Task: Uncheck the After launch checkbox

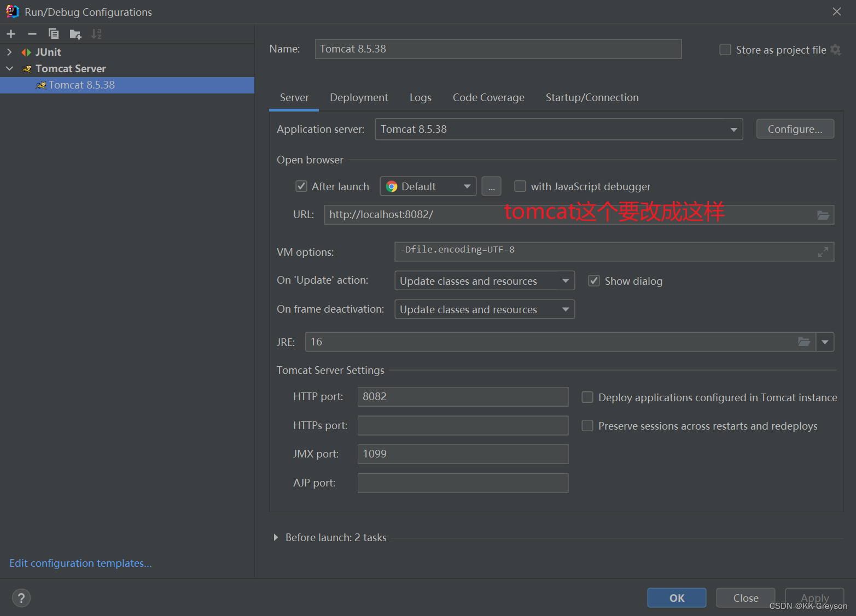Action: click(x=301, y=186)
